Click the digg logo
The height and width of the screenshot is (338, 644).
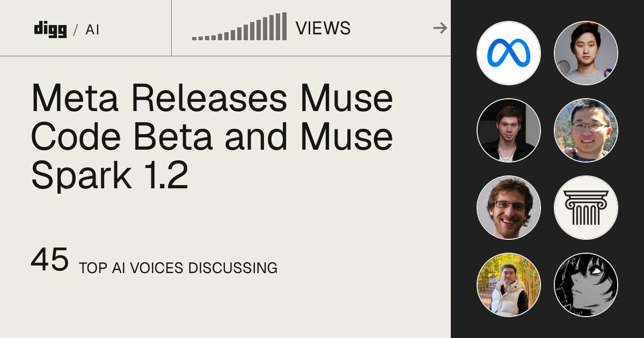tap(50, 28)
